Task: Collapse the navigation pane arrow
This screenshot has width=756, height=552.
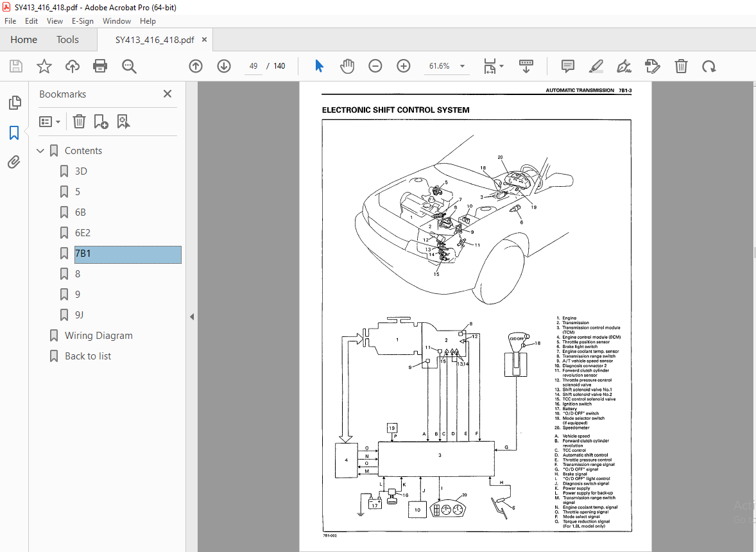Action: tap(192, 316)
